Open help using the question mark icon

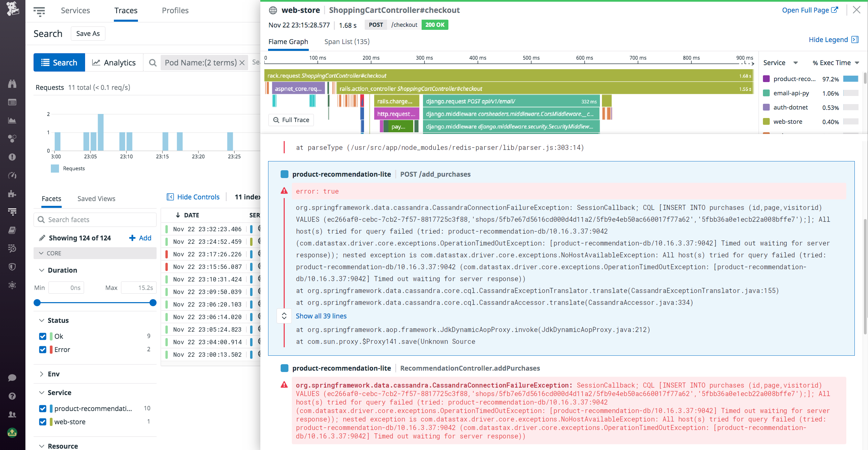click(x=12, y=396)
